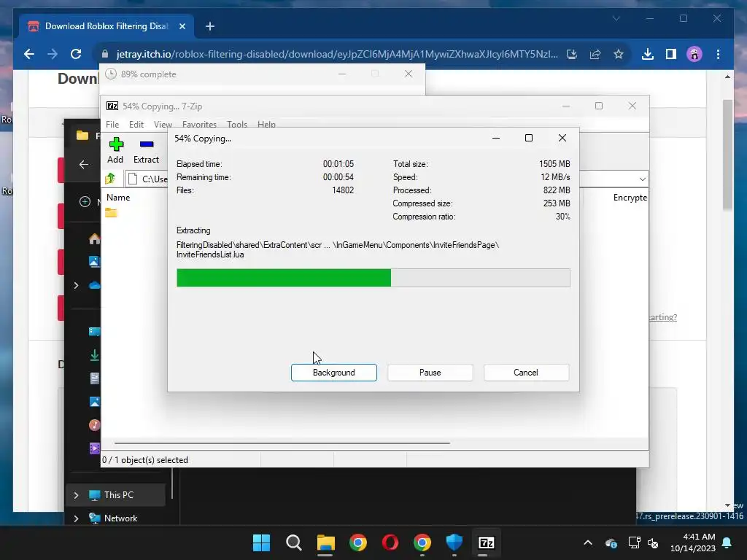
Task: Open 7-Zip Tools menu
Action: (237, 124)
